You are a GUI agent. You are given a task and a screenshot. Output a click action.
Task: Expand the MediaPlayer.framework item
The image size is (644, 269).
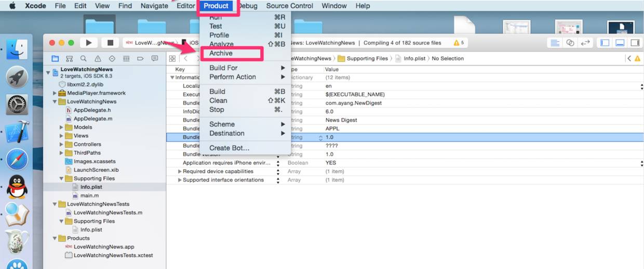click(x=55, y=93)
